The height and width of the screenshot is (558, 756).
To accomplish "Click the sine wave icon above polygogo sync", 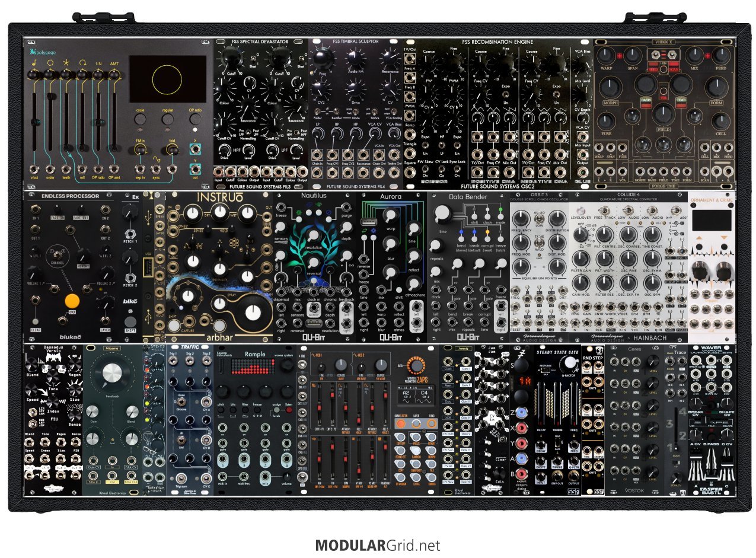I will click(x=157, y=159).
